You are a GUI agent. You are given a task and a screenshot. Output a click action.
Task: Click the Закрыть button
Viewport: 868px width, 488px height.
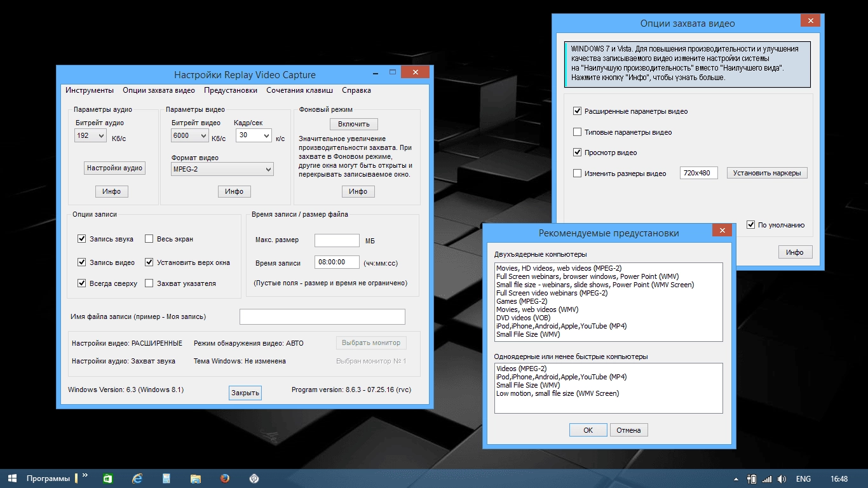(x=245, y=393)
